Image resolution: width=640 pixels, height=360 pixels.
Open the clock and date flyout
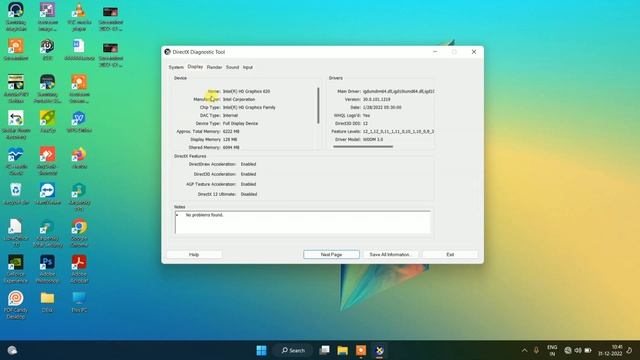pos(611,350)
